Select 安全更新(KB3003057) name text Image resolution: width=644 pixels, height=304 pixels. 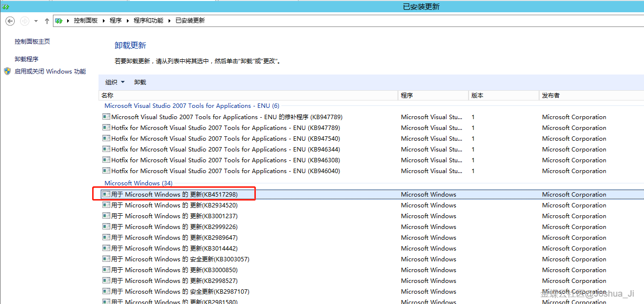click(180, 259)
